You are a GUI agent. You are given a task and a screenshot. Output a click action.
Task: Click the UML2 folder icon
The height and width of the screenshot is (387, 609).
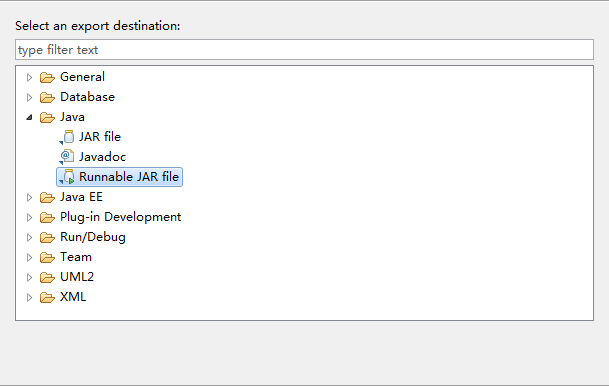point(47,277)
